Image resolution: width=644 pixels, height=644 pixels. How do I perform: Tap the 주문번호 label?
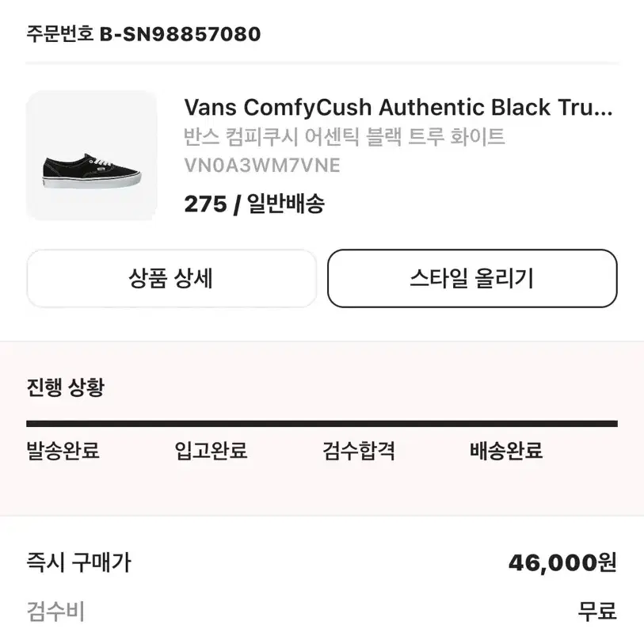pos(60,34)
